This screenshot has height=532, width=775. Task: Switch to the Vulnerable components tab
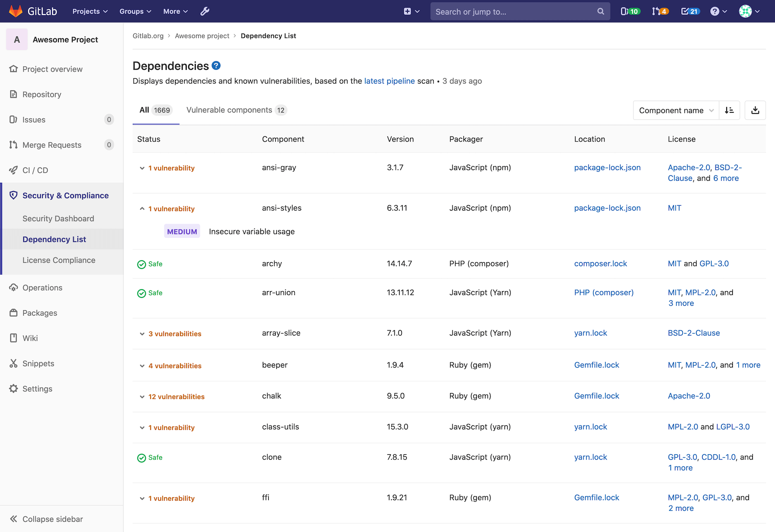[230, 110]
